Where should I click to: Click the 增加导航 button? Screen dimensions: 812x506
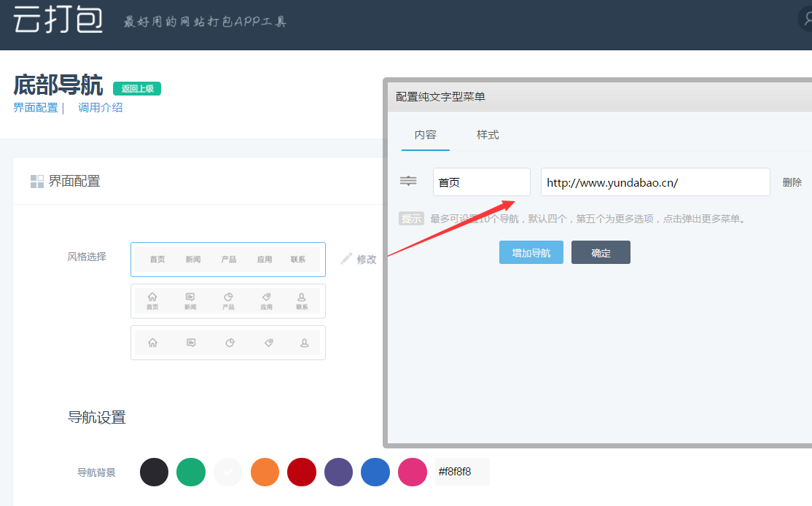[531, 253]
